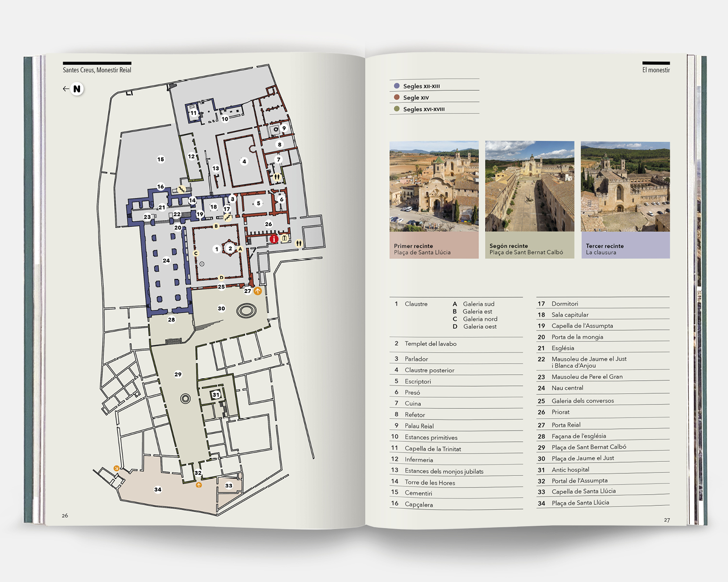Open the Primer recinte aerial photo

pos(434,186)
